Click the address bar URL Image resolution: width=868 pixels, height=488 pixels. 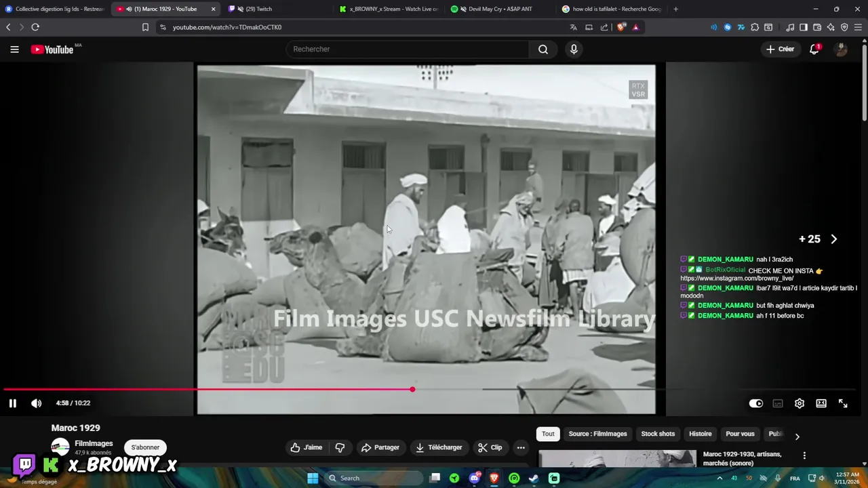[227, 27]
